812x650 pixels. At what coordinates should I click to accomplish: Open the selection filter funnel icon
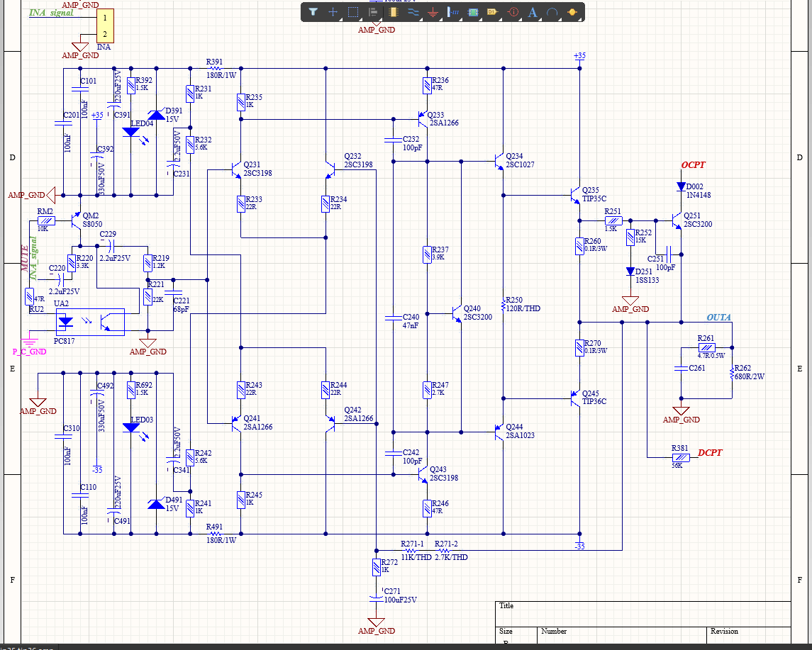(313, 12)
